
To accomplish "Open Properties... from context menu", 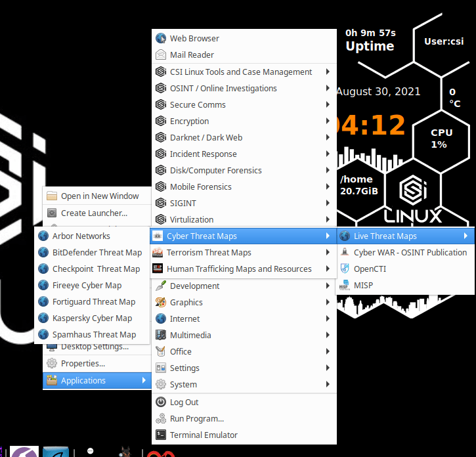I will pyautogui.click(x=97, y=363).
